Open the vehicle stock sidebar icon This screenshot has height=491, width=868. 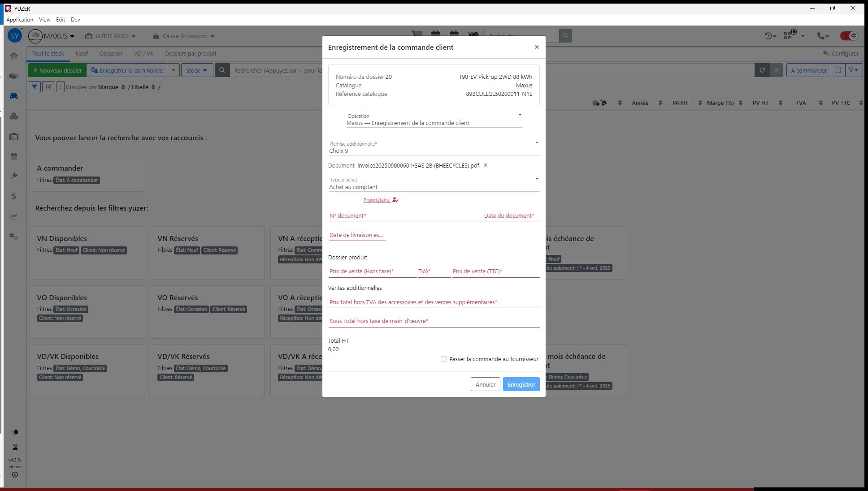[14, 96]
